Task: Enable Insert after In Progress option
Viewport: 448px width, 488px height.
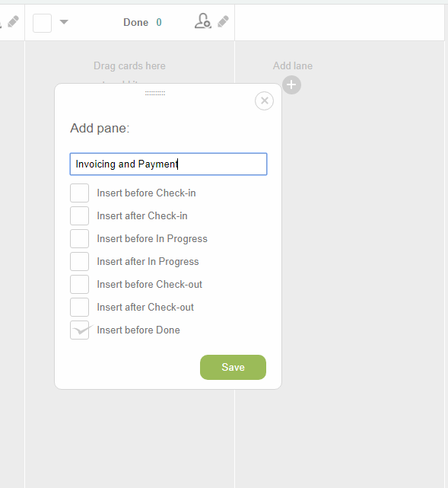Action: pos(79,261)
